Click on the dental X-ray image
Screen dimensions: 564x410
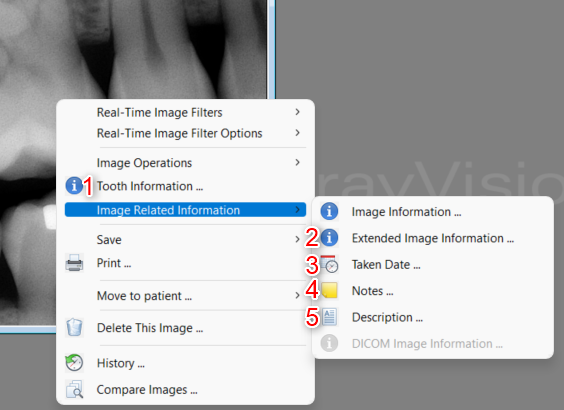133,50
